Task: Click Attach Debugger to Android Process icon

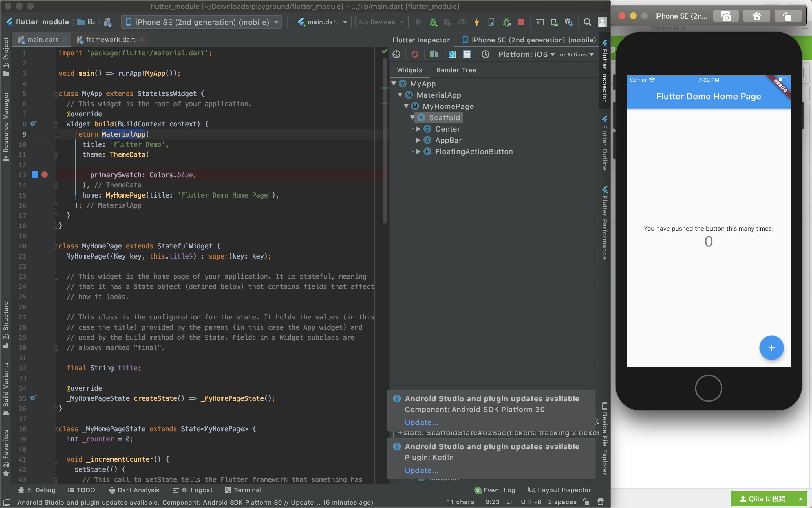Action: pyautogui.click(x=506, y=22)
